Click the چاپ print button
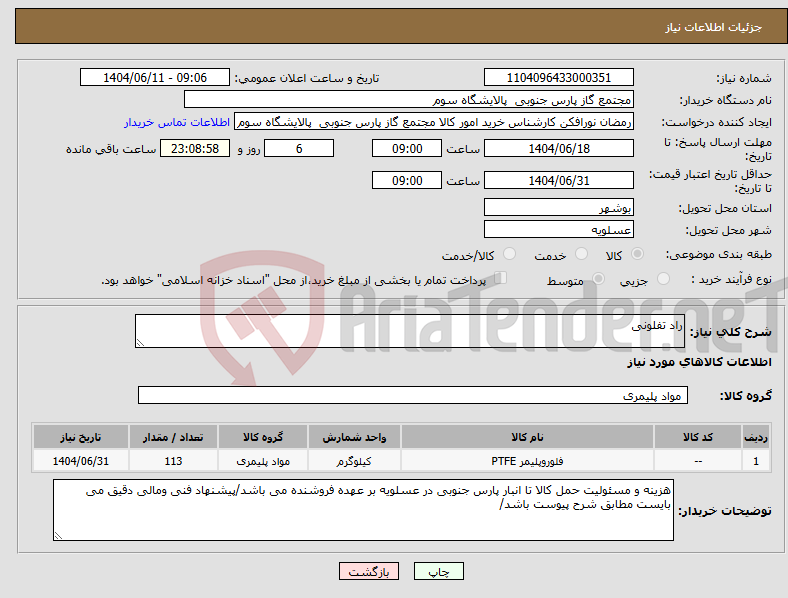Viewport: 788px width, 598px height. coord(439,571)
